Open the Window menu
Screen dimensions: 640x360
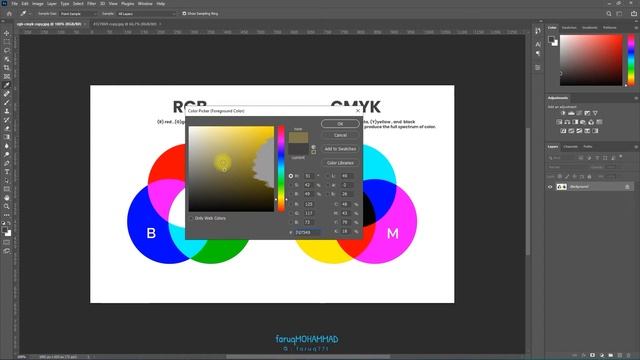(x=145, y=4)
